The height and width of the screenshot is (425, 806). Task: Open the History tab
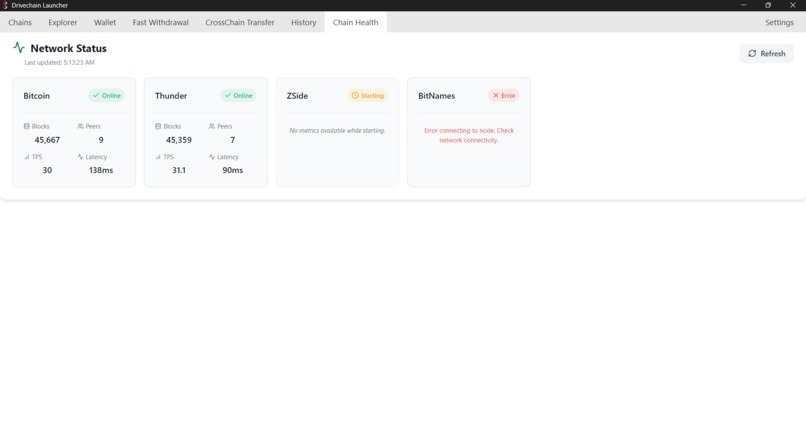303,23
